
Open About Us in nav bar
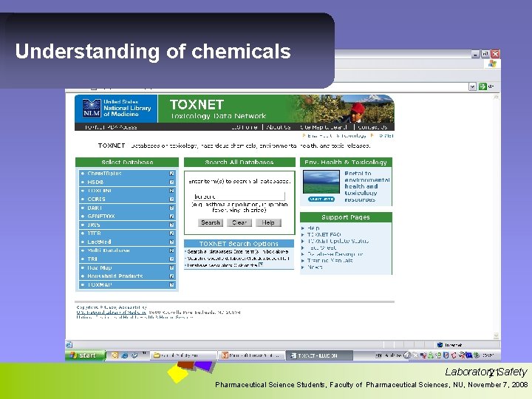click(279, 127)
